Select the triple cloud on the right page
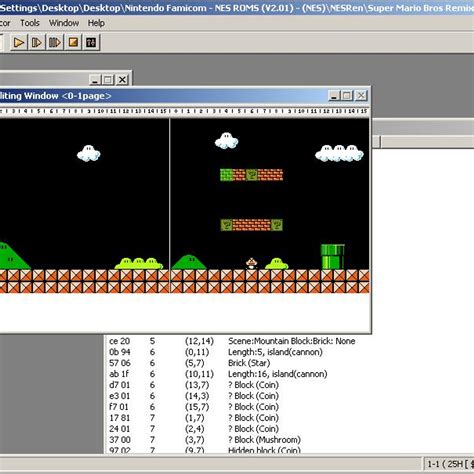This screenshot has height=474, width=474. pyautogui.click(x=339, y=153)
